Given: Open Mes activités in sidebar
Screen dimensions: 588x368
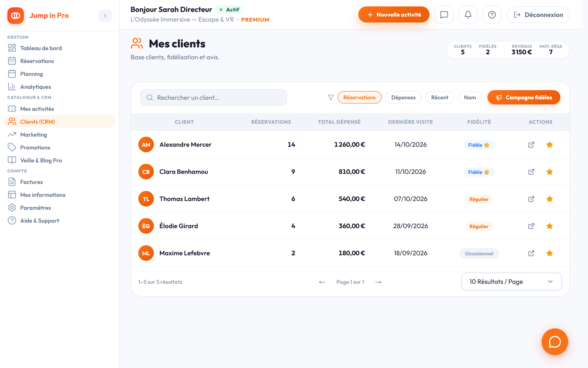Looking at the screenshot, I should [x=59, y=109].
